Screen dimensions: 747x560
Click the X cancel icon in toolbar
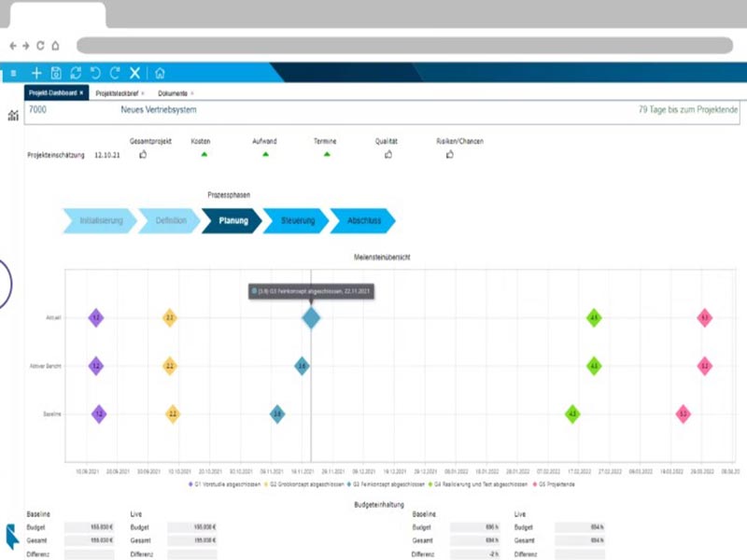135,73
